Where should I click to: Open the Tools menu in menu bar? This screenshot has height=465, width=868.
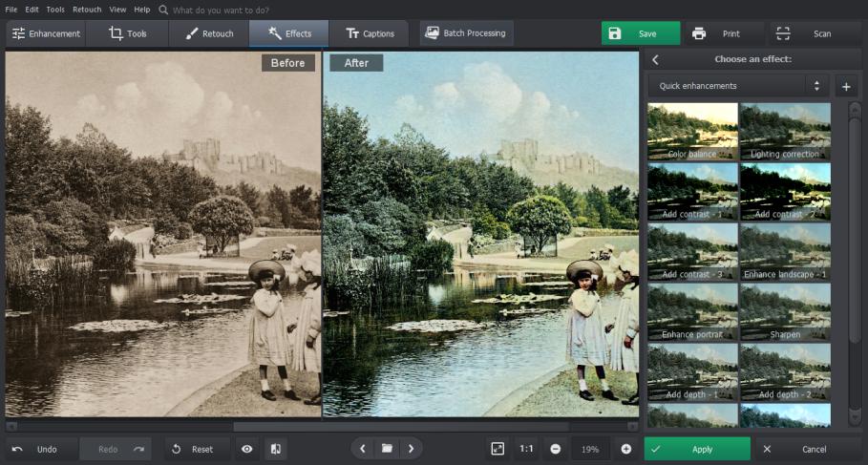[x=55, y=9]
